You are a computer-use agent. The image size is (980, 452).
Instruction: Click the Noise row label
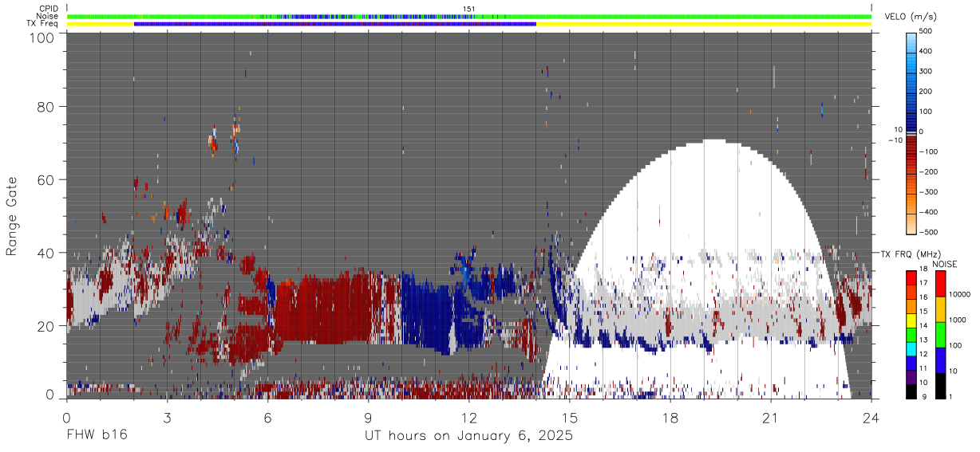coord(47,16)
